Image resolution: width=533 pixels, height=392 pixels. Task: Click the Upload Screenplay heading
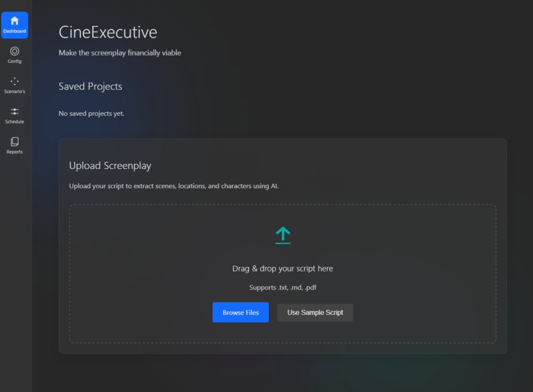110,166
